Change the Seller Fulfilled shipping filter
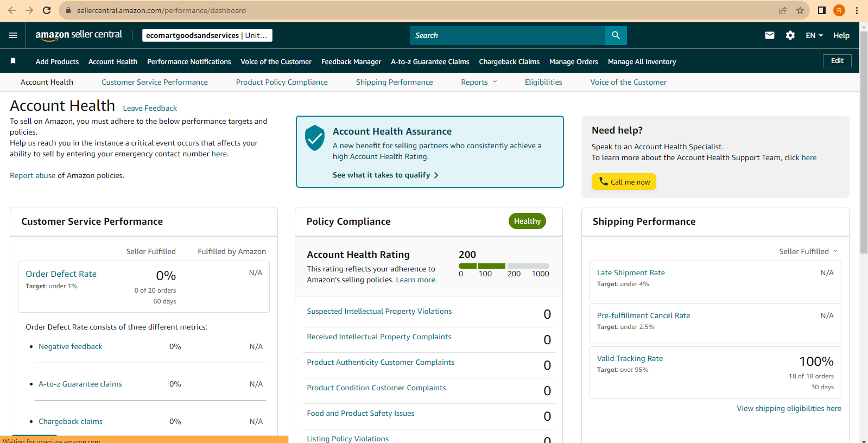This screenshot has height=443, width=868. (x=809, y=251)
